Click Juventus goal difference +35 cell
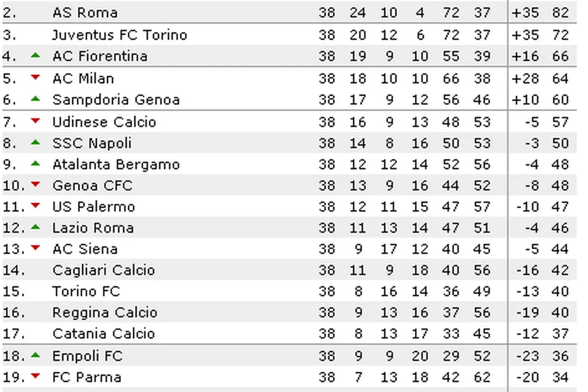Screen dimensions: 588x392 pos(525,35)
